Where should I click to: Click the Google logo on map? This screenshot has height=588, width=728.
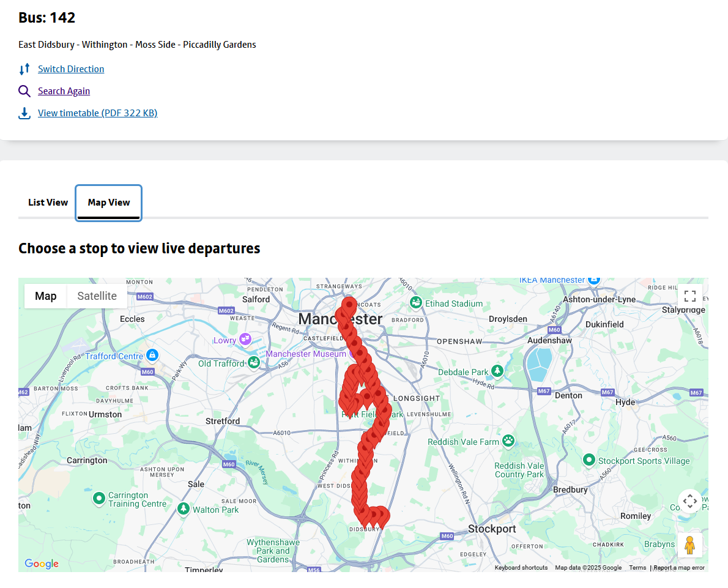pos(42,564)
